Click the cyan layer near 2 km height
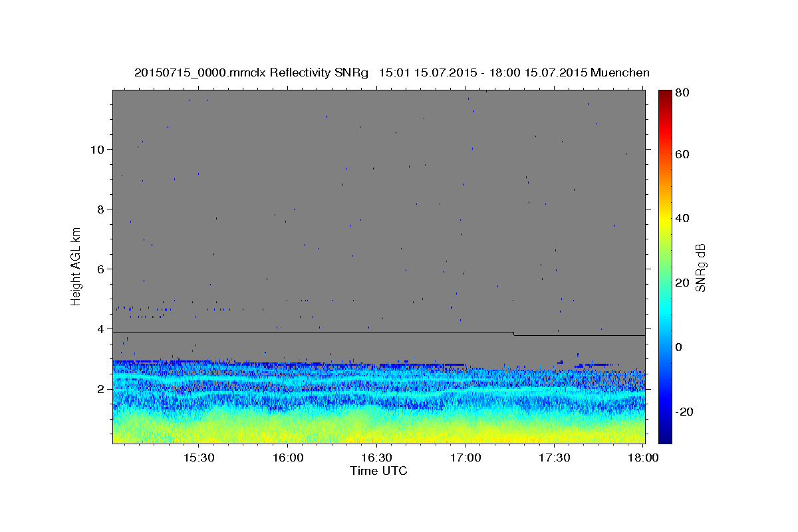 (379, 393)
